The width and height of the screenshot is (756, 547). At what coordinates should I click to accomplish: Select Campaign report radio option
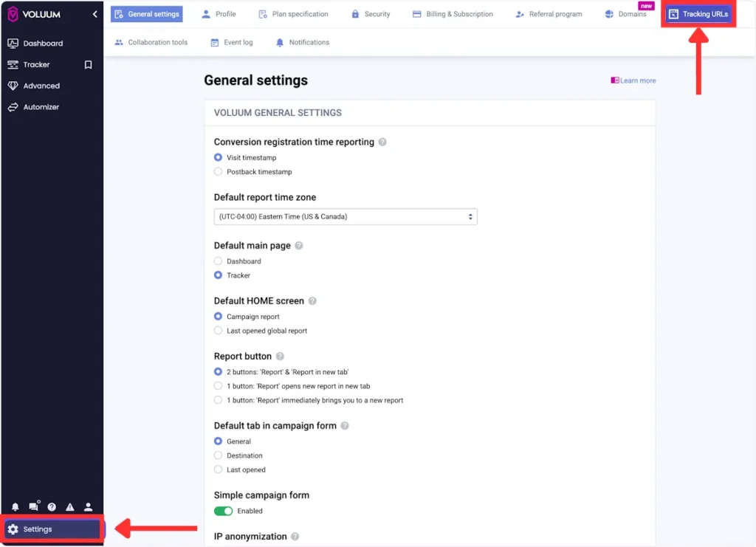[218, 316]
